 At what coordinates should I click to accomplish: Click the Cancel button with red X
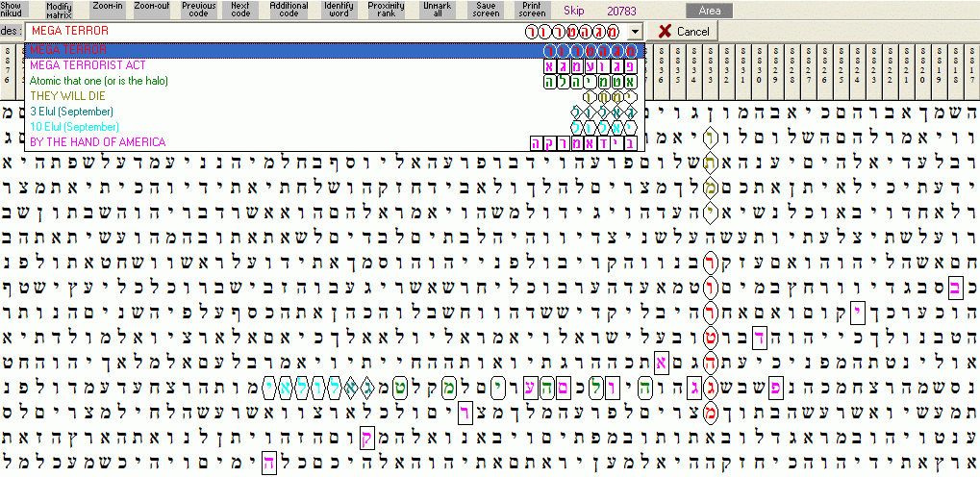[684, 32]
